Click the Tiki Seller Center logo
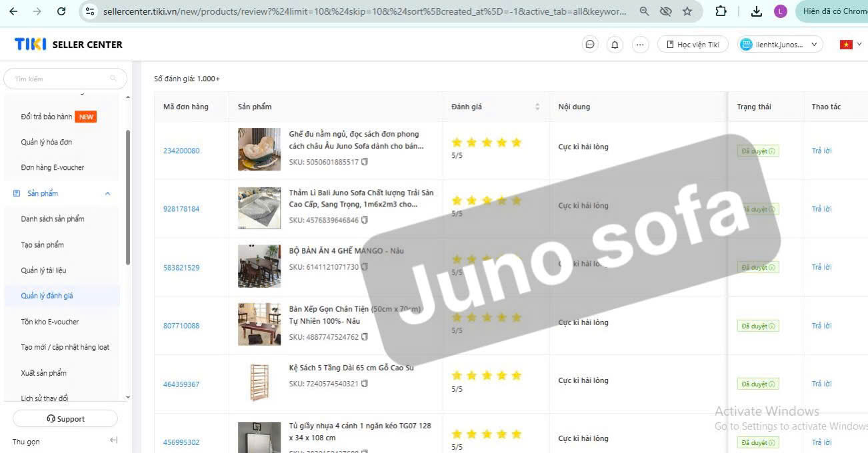This screenshot has width=868, height=453. (x=69, y=45)
